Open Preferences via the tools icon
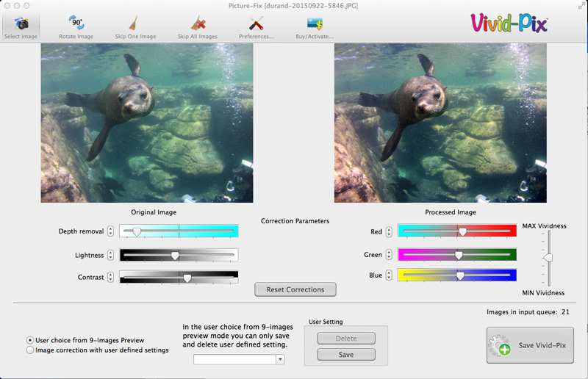Image resolution: width=588 pixels, height=379 pixels. click(x=257, y=23)
